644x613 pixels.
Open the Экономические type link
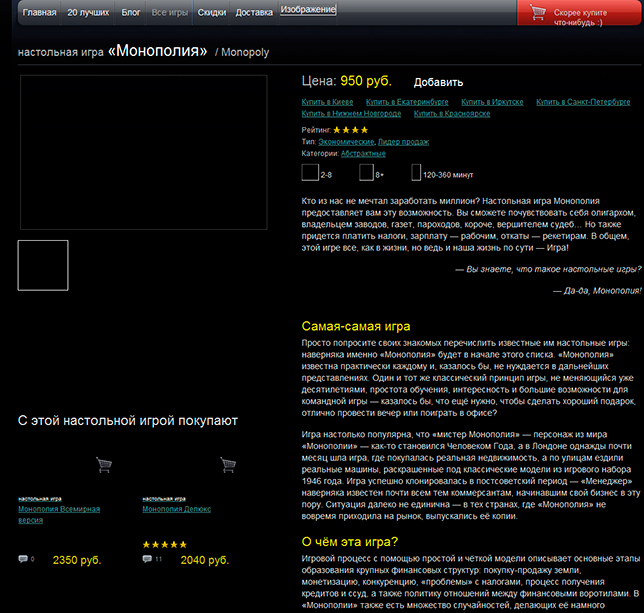(346, 142)
